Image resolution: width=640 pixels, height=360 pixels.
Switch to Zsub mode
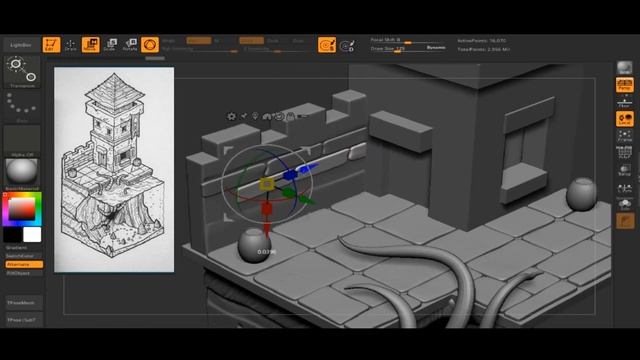tap(273, 40)
